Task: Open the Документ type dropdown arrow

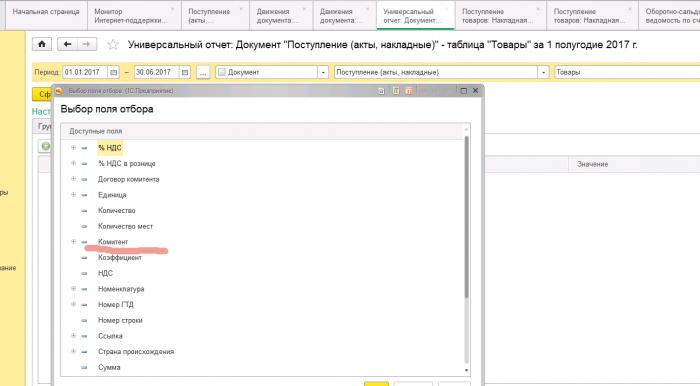Action: 323,72
